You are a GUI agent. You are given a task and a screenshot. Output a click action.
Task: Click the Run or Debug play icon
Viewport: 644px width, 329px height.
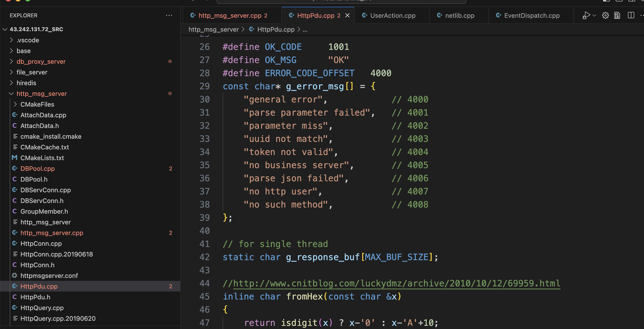586,15
